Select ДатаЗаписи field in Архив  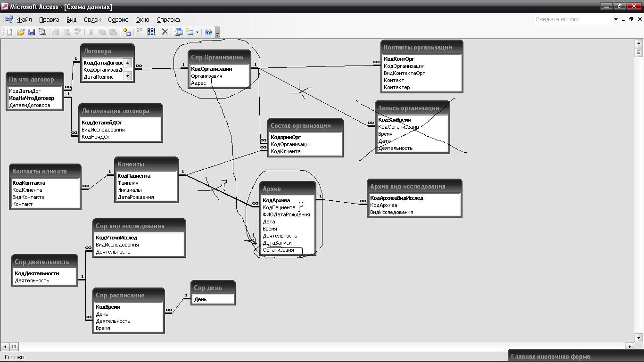[277, 243]
